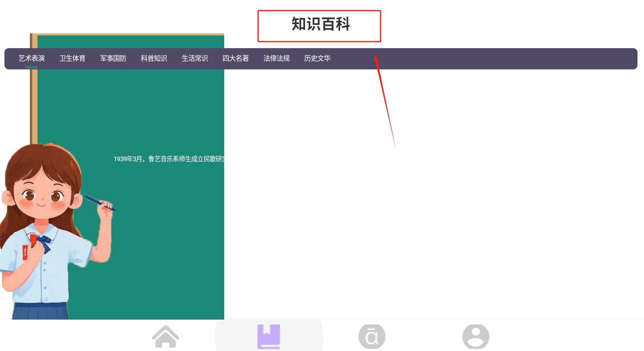Open the 法律法规 tab
The height and width of the screenshot is (351, 644).
(x=276, y=58)
